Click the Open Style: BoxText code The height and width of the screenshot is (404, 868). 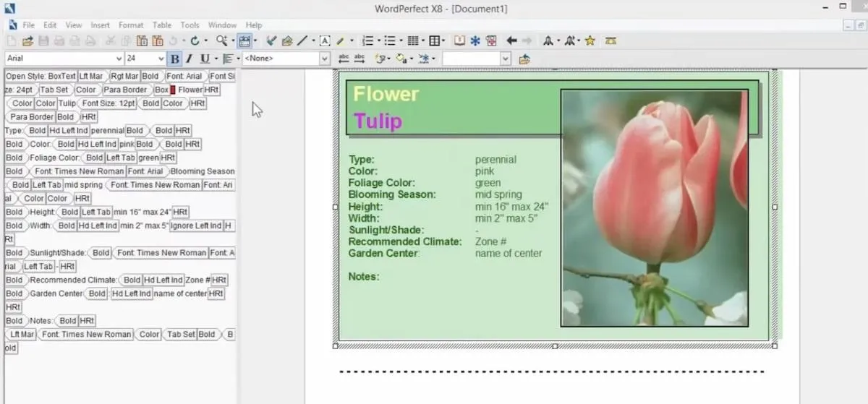41,76
